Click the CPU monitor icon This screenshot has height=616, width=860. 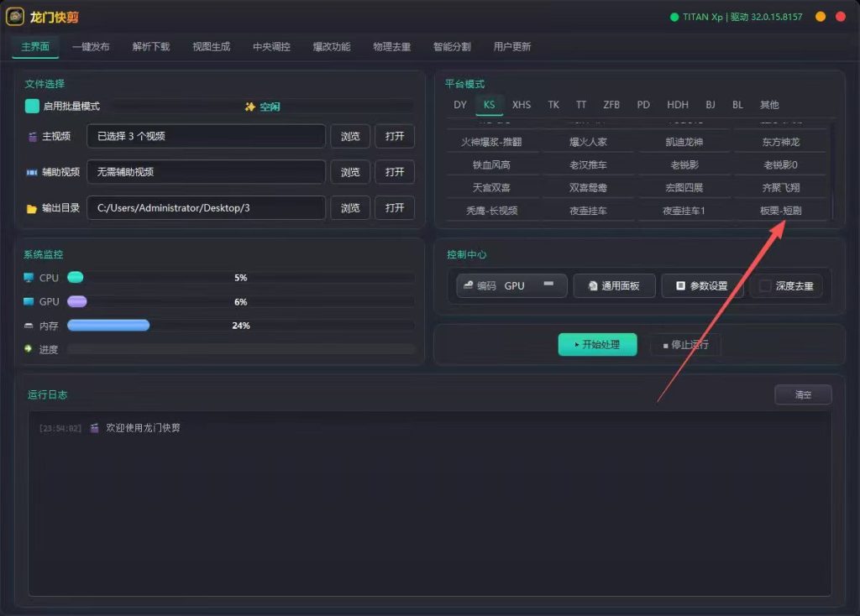coord(29,278)
